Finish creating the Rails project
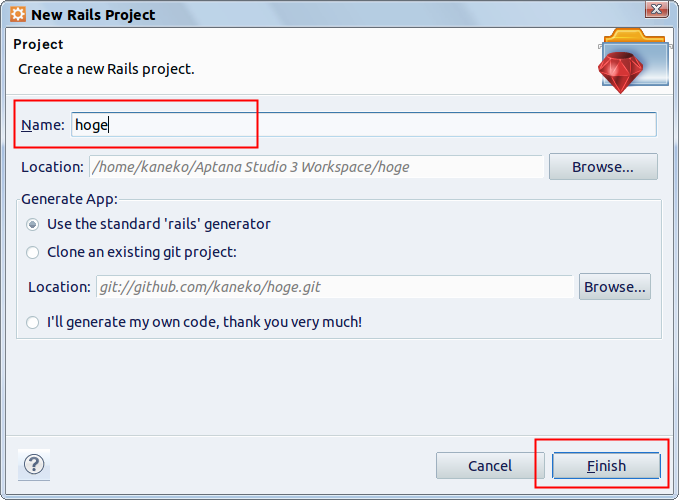The width and height of the screenshot is (679, 500). click(x=606, y=466)
